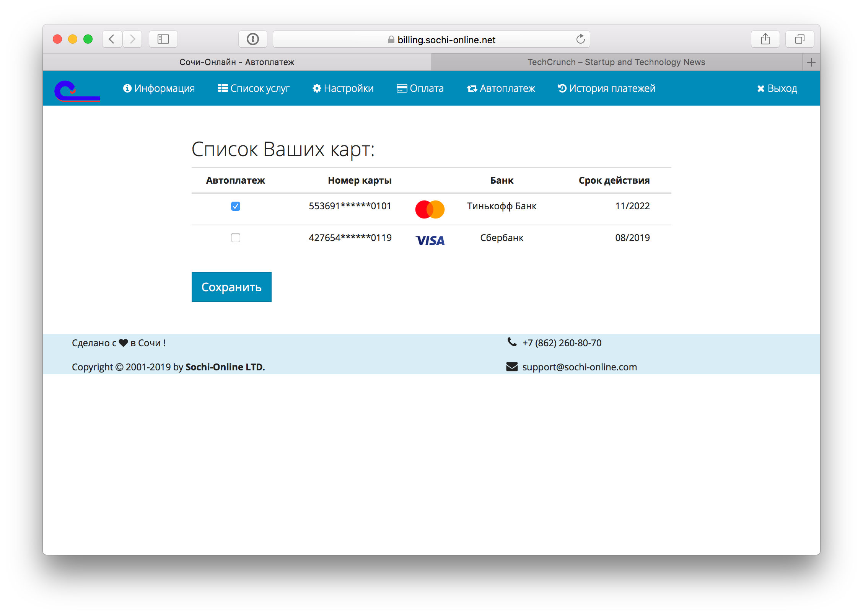Show all tabs overview button

tap(800, 39)
